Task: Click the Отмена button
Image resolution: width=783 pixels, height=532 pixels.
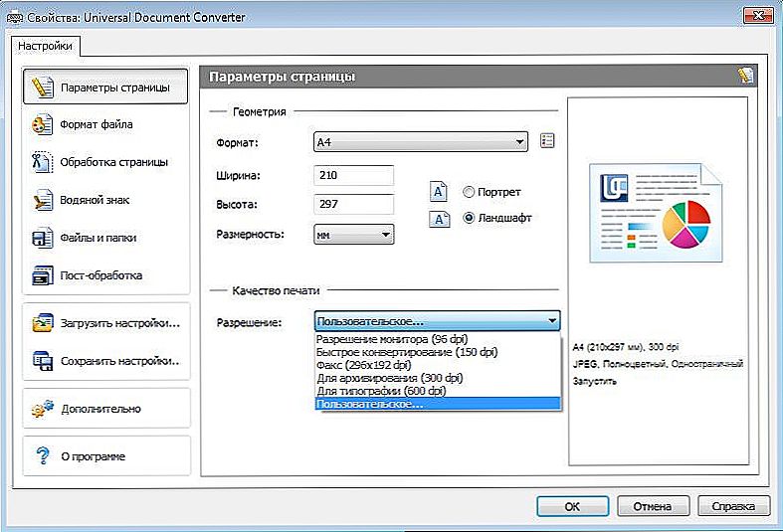Action: pos(653,506)
